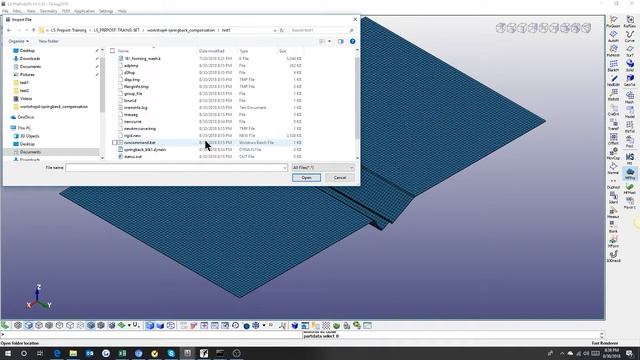Sort files by Date modified column

coord(211,51)
